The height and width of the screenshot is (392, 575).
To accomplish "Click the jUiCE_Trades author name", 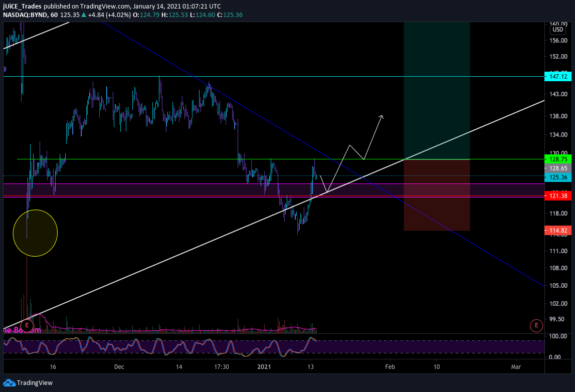I will (23, 6).
